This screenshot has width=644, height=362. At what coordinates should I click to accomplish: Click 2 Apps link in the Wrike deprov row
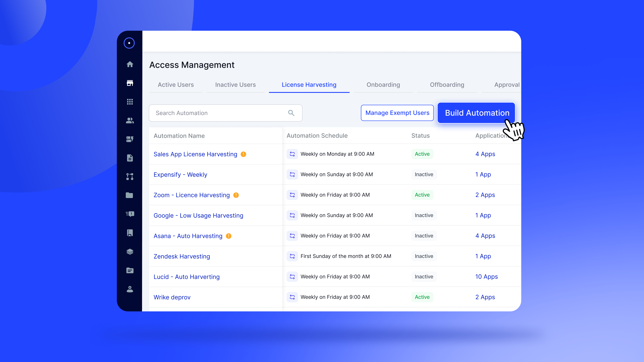(x=485, y=297)
